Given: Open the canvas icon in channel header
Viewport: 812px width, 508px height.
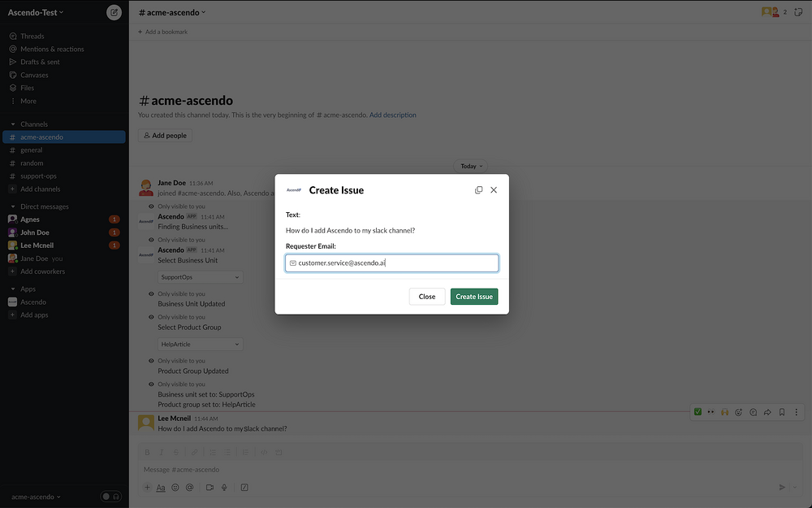Looking at the screenshot, I should (798, 12).
